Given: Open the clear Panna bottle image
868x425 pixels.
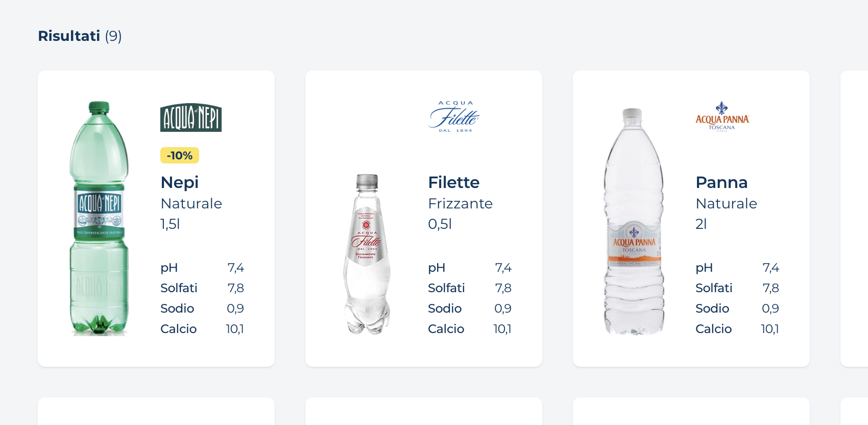Looking at the screenshot, I should pyautogui.click(x=634, y=221).
